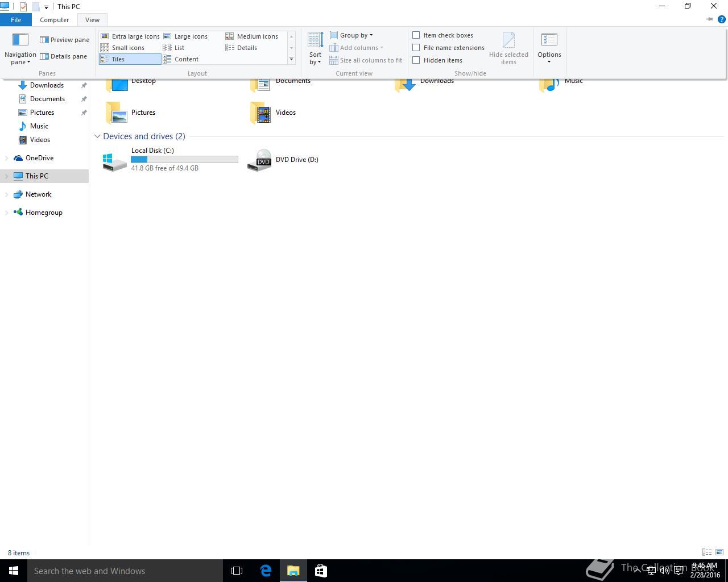Viewport: 728px width, 582px height.
Task: Open the Windows Start menu
Action: click(x=14, y=571)
